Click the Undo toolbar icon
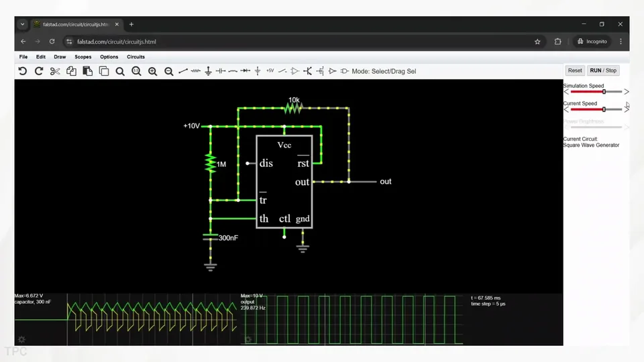644x362 pixels. tap(23, 71)
